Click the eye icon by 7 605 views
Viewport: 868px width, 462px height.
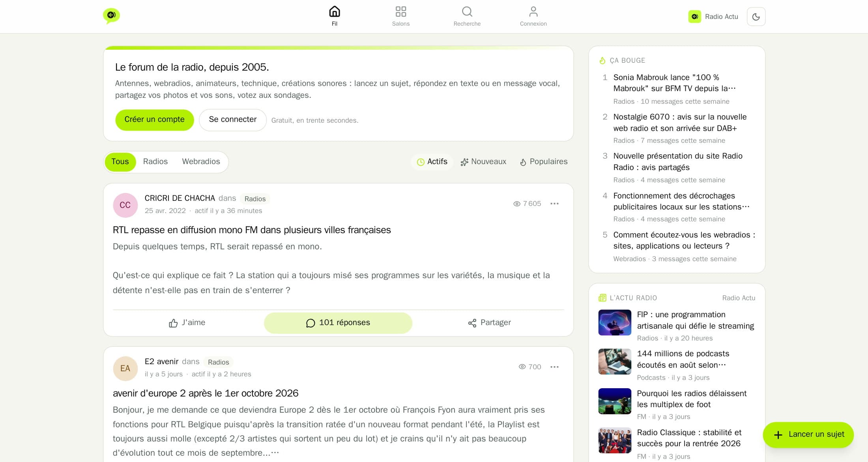tap(517, 204)
